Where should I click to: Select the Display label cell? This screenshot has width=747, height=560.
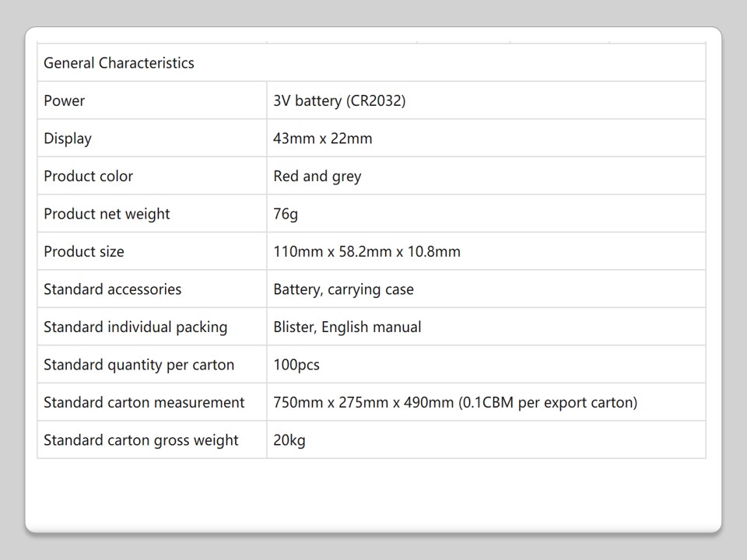point(68,138)
